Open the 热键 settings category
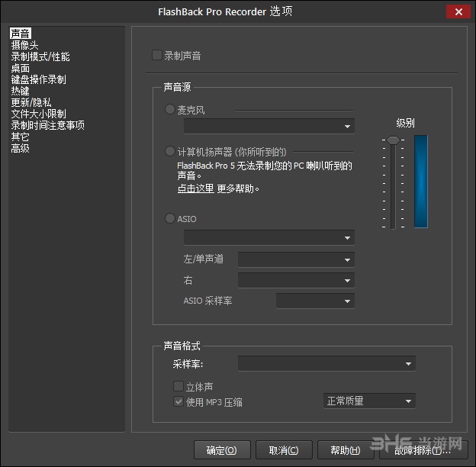The width and height of the screenshot is (476, 467). pyautogui.click(x=21, y=91)
